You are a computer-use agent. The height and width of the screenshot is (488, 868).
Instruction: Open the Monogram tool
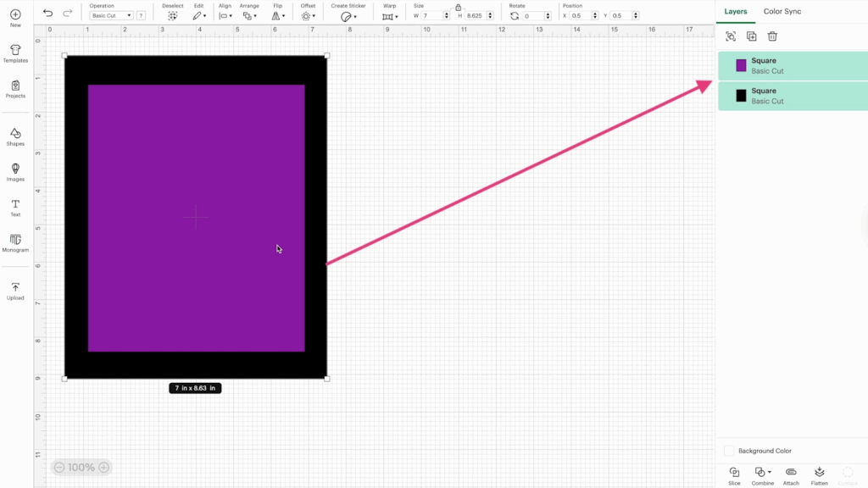point(15,243)
